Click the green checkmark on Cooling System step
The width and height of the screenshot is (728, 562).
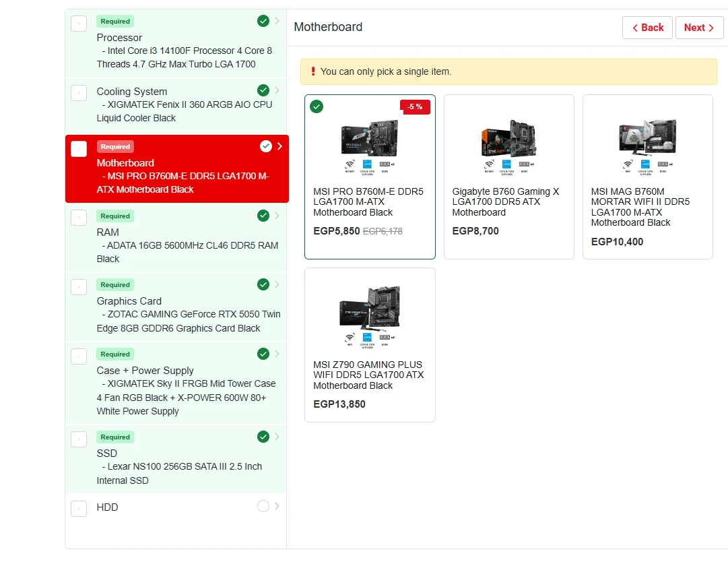(x=263, y=90)
